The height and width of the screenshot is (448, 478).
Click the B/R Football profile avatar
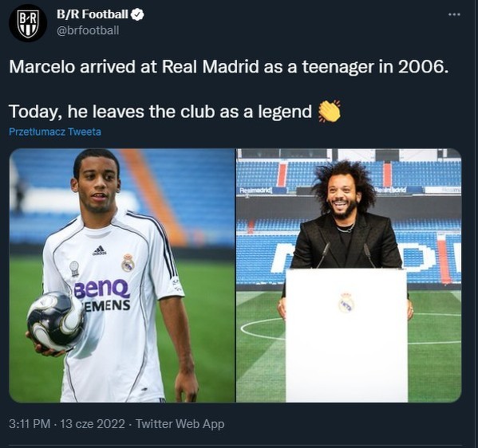click(x=28, y=23)
